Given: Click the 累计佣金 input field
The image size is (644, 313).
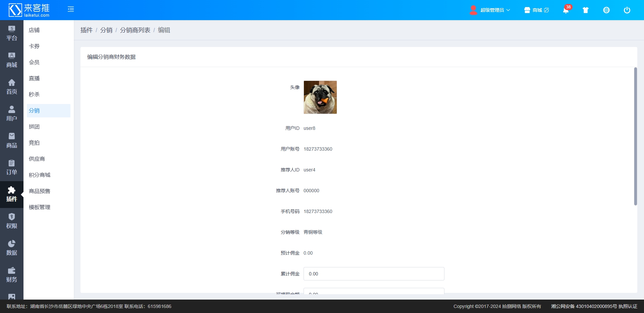Looking at the screenshot, I should pyautogui.click(x=374, y=274).
